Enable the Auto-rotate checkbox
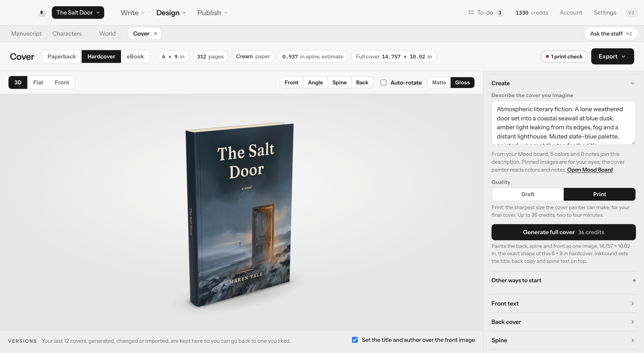Screen dimensions: 644x353 pos(383,82)
